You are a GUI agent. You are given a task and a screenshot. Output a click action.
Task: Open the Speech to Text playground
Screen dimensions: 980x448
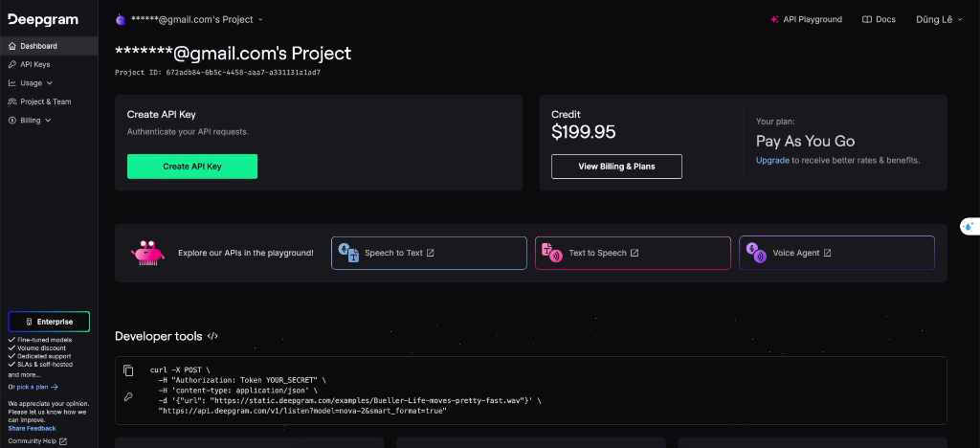pyautogui.click(x=429, y=253)
